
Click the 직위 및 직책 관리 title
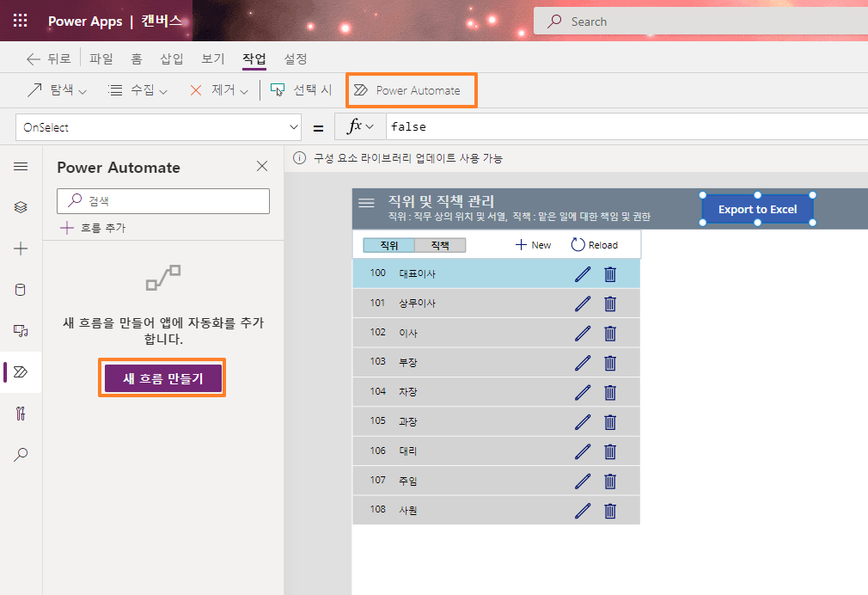coord(441,201)
